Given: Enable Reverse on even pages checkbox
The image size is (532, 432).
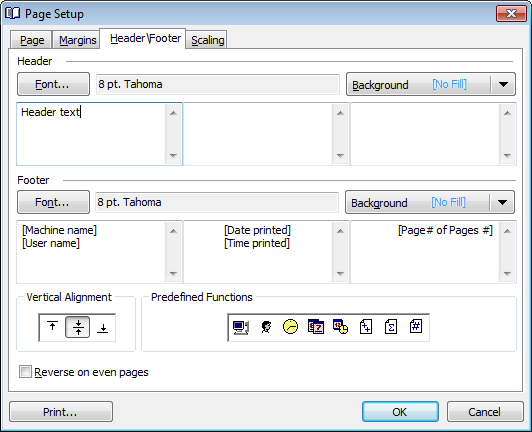Looking at the screenshot, I should [25, 372].
